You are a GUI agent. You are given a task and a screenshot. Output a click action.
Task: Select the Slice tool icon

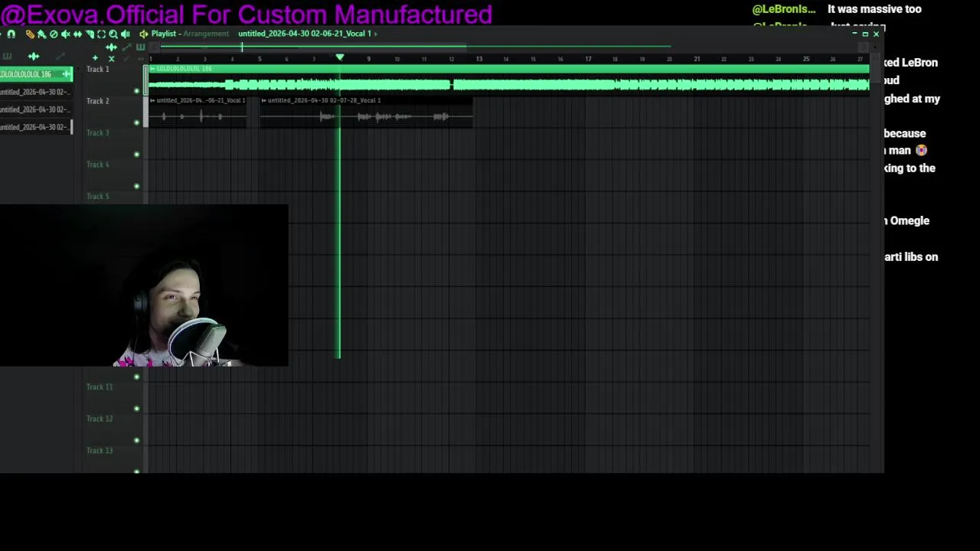[x=90, y=34]
